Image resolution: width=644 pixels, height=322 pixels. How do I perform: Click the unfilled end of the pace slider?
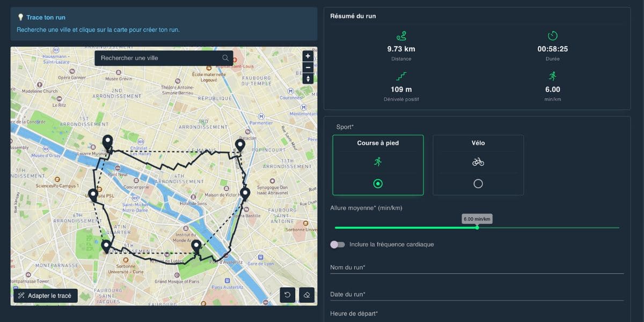pyautogui.click(x=548, y=228)
